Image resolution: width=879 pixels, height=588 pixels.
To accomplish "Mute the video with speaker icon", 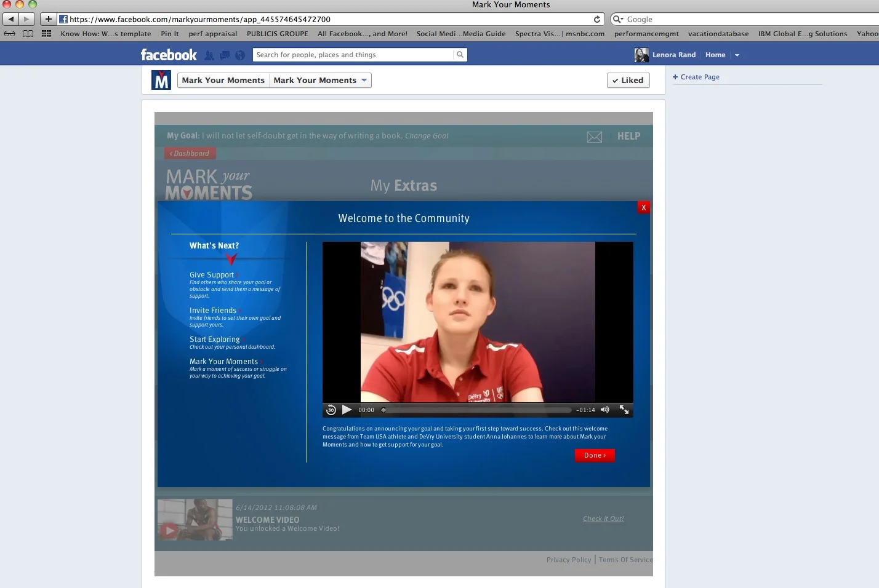I will pyautogui.click(x=605, y=410).
